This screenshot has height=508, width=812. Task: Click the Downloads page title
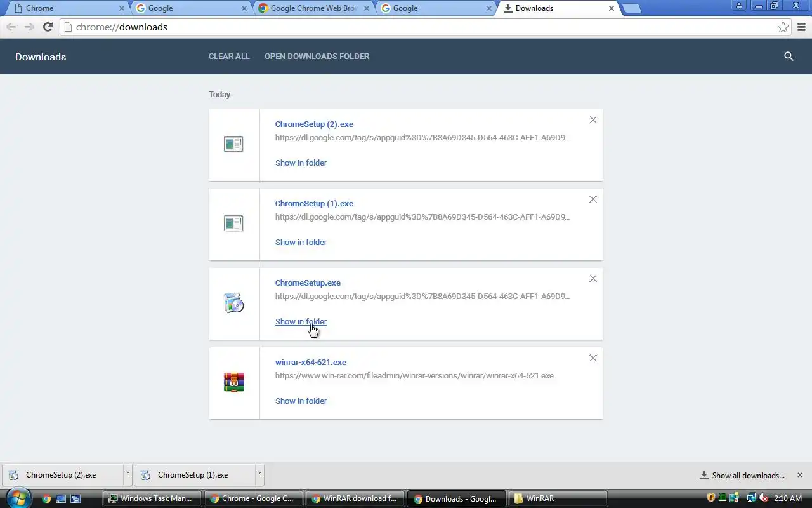tap(41, 57)
